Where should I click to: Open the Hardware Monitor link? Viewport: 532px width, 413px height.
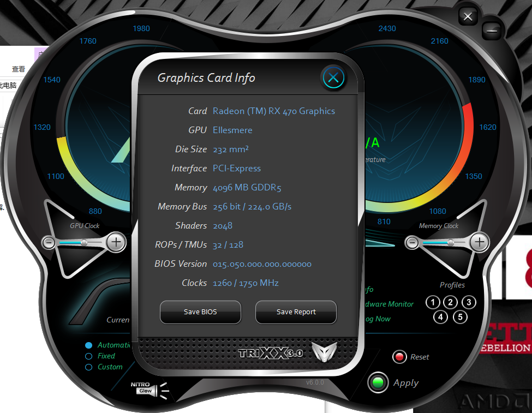390,304
